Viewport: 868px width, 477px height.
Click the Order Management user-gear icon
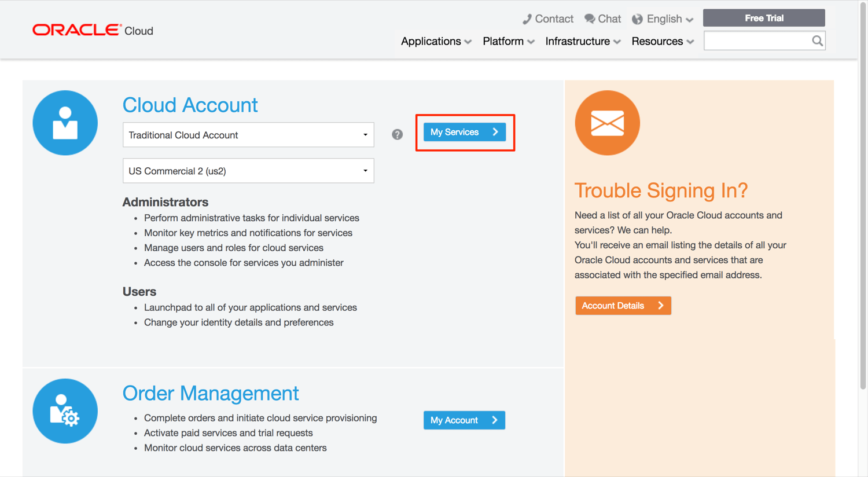pyautogui.click(x=65, y=411)
